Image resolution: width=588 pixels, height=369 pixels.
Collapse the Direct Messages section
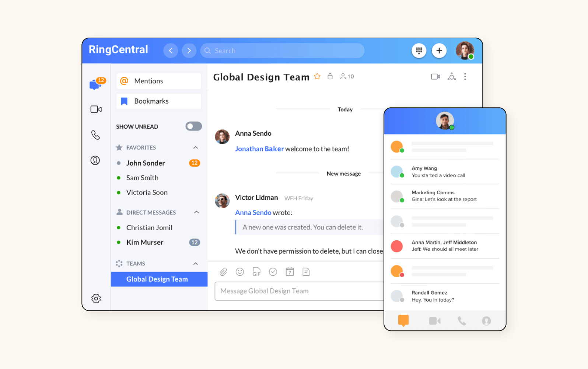[196, 212]
